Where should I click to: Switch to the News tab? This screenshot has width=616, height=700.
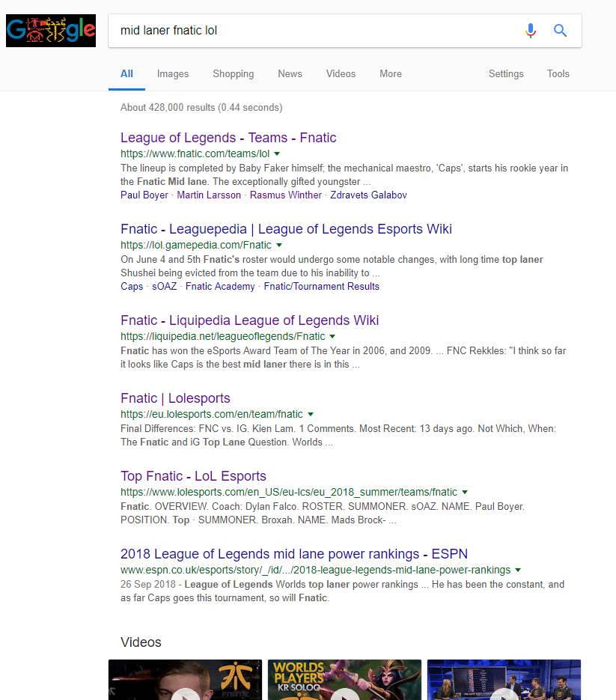290,73
